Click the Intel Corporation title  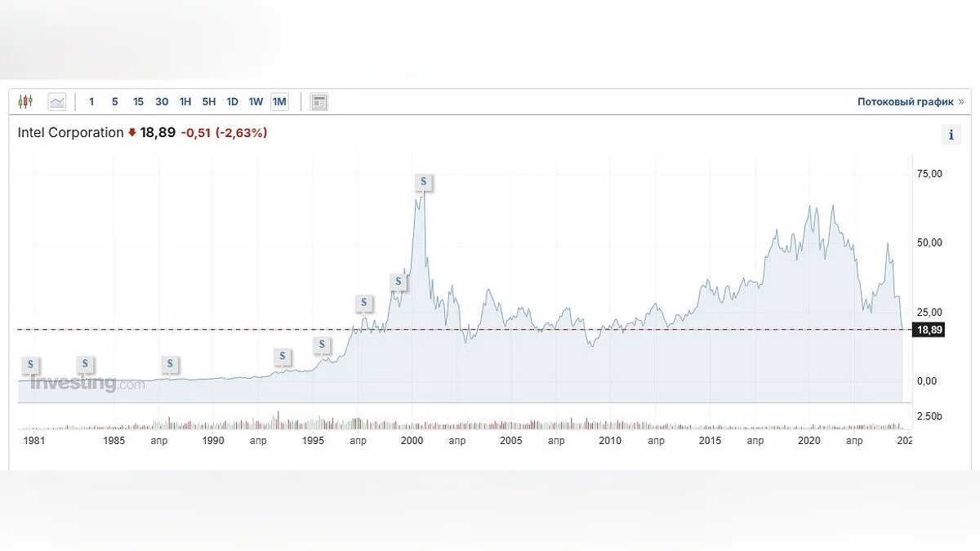click(x=70, y=132)
